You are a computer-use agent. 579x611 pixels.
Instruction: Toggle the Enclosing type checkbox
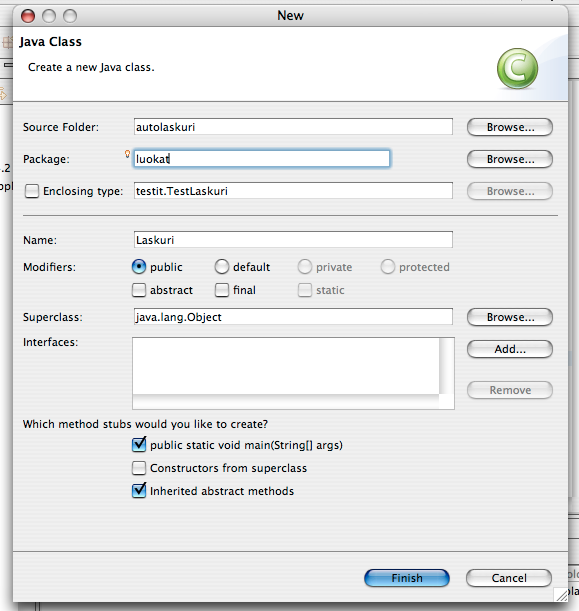click(32, 191)
